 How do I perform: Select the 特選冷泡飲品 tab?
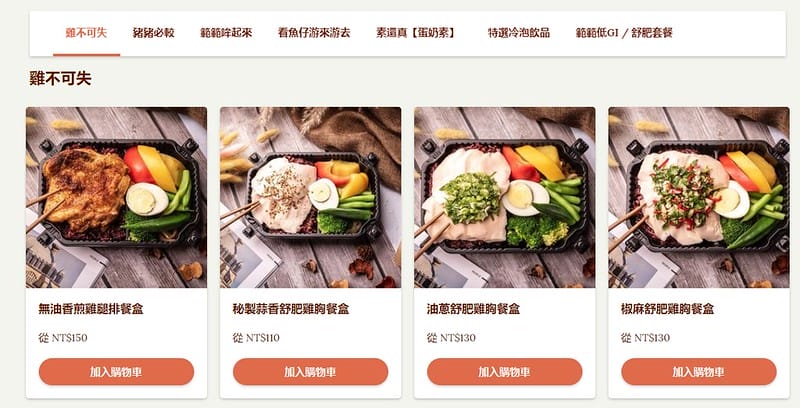click(519, 33)
